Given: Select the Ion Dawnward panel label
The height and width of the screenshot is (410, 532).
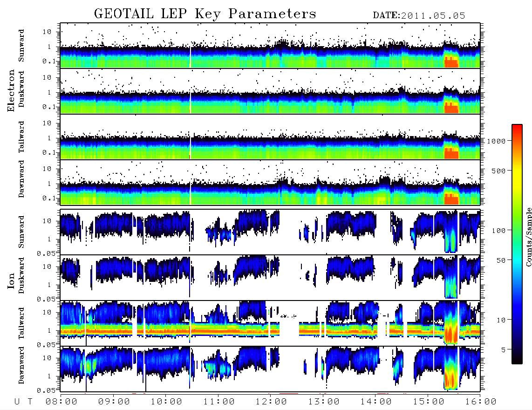Looking at the screenshot, I should 21,365.
